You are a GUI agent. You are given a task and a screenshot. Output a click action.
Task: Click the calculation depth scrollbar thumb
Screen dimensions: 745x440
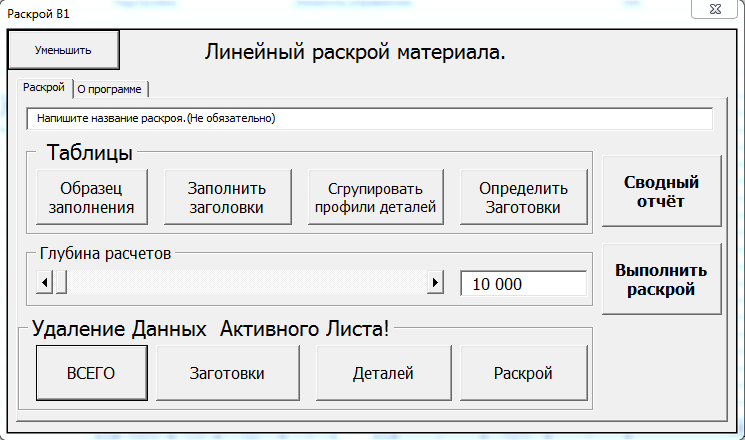coord(61,283)
